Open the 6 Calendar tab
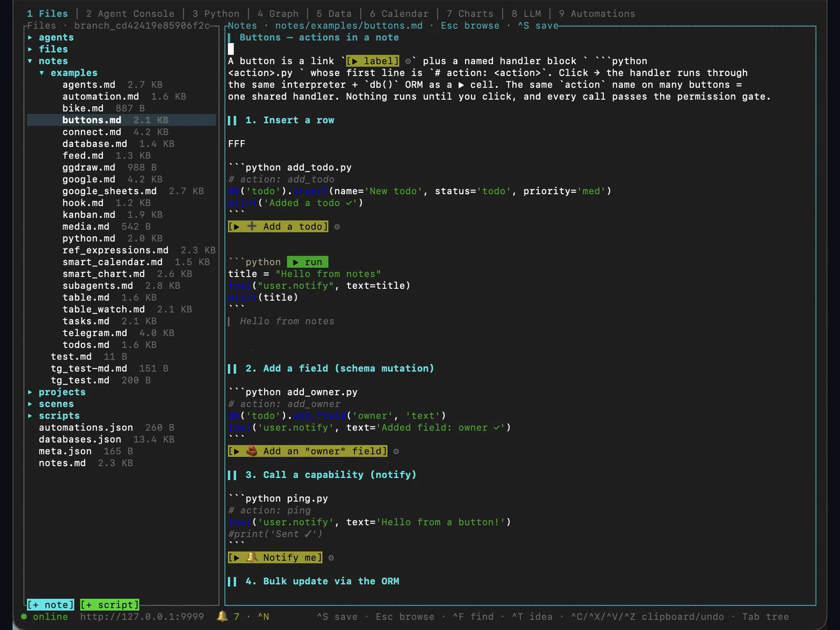The image size is (840, 630). (399, 14)
